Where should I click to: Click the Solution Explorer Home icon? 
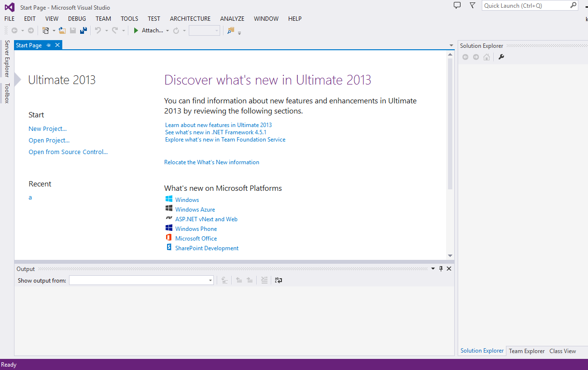pyautogui.click(x=487, y=57)
